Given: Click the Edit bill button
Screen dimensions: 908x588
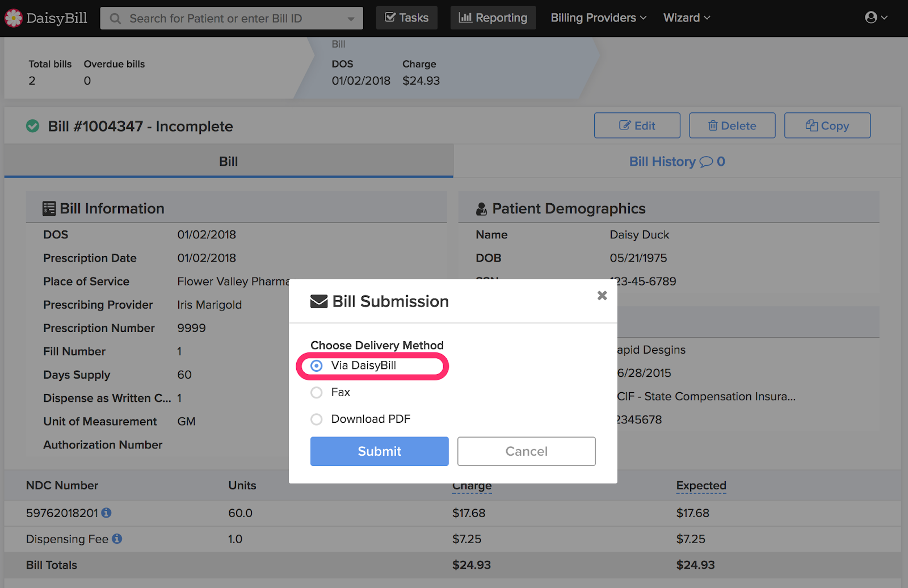Looking at the screenshot, I should point(637,125).
